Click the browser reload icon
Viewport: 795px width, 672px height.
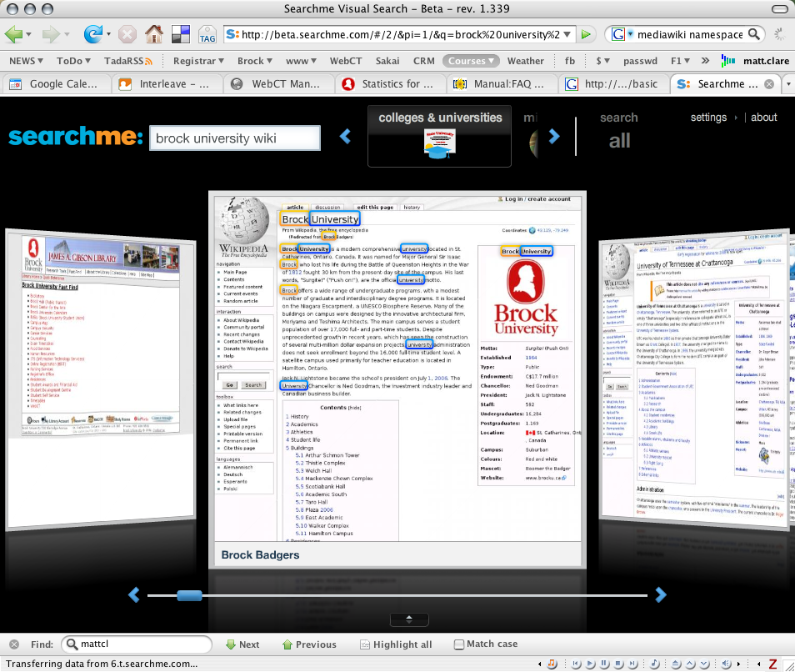click(93, 34)
